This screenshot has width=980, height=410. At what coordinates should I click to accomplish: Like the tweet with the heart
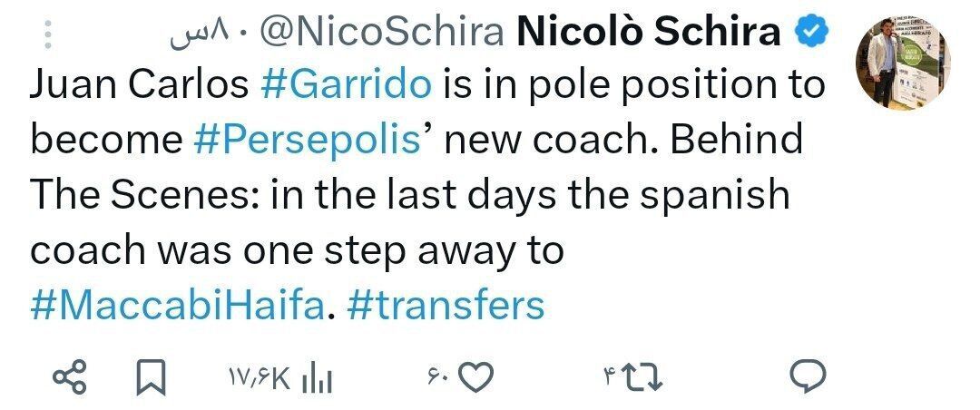click(474, 377)
